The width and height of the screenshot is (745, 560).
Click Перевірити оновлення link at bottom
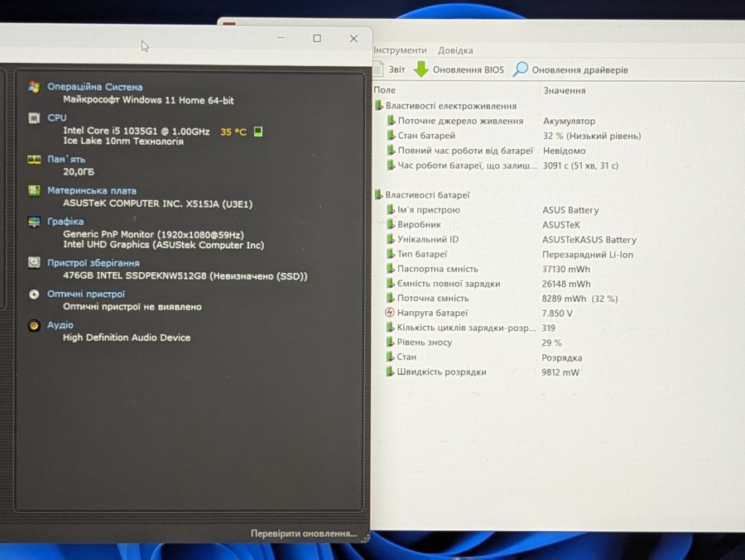click(x=304, y=534)
